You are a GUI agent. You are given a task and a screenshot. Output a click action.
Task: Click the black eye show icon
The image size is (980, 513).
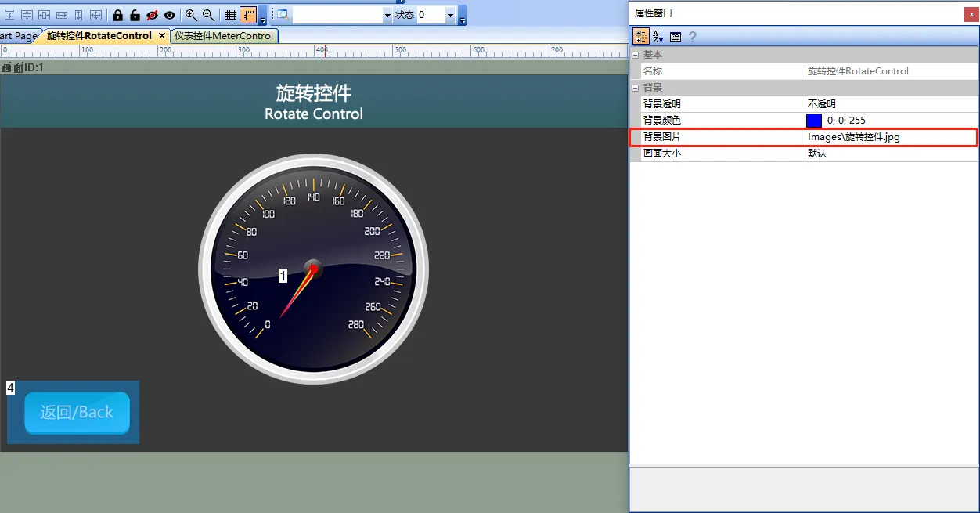(x=170, y=15)
